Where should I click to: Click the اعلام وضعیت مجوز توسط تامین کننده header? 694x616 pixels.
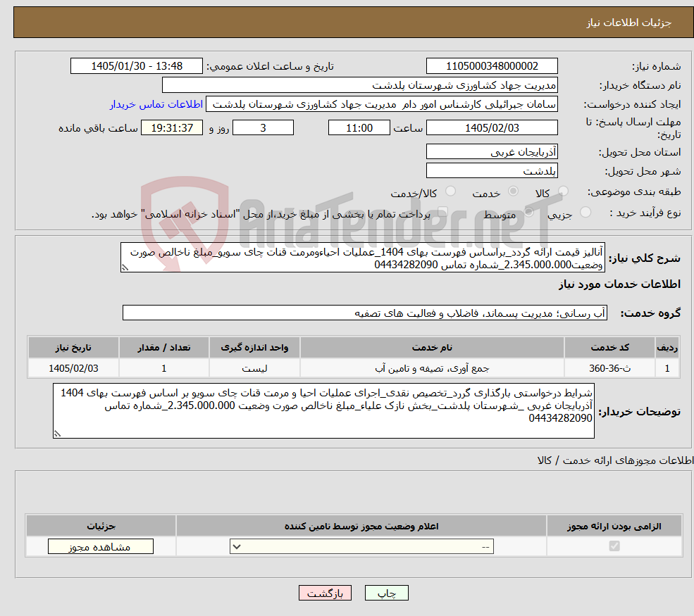tap(361, 526)
